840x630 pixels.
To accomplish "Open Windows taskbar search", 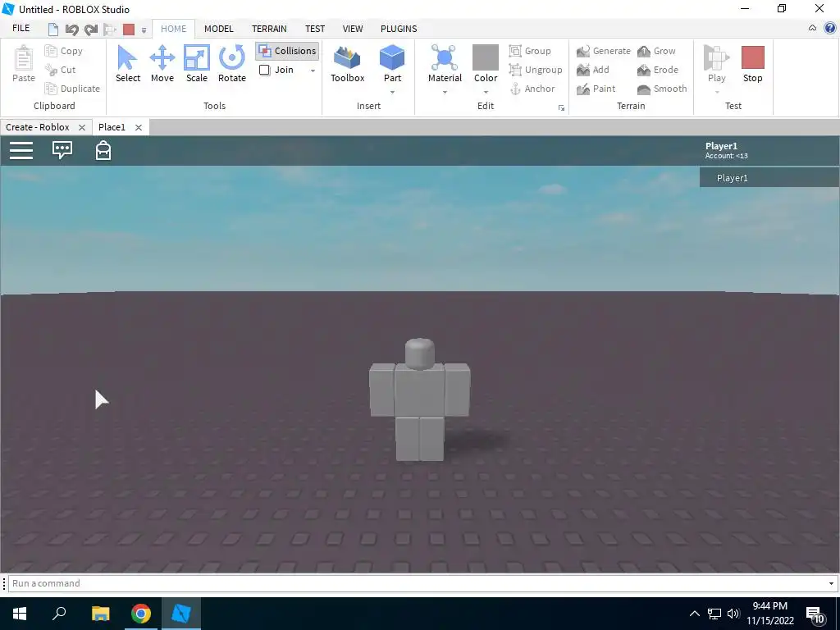I will pos(59,614).
